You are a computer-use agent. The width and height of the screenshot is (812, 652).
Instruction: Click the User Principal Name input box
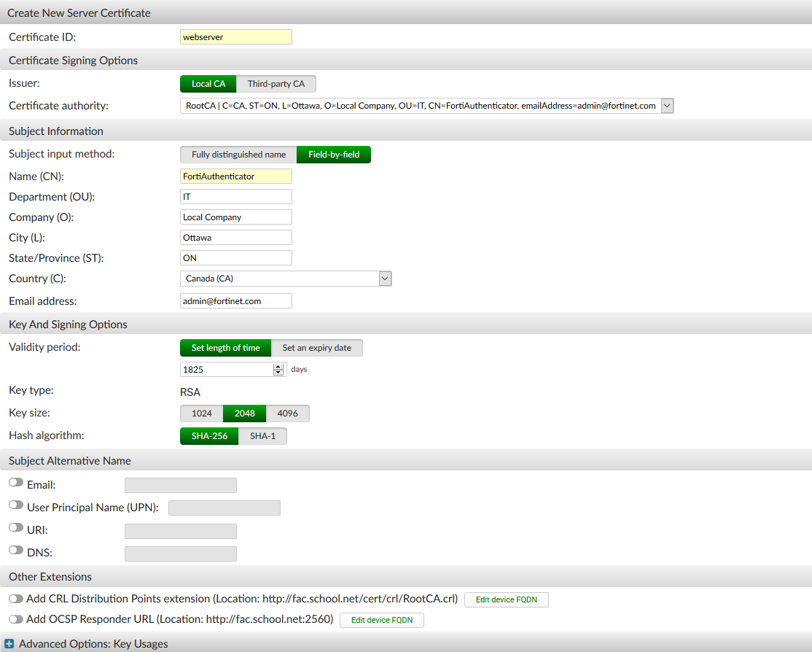[x=225, y=508]
